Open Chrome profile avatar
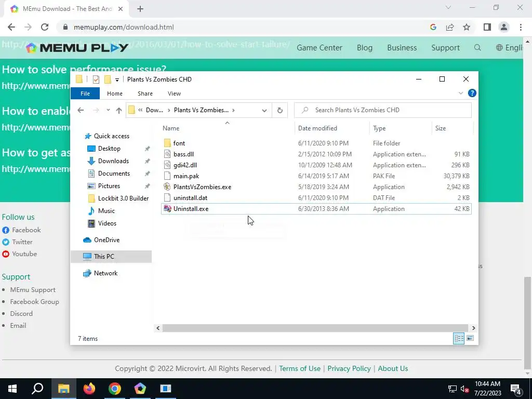Image resolution: width=532 pixels, height=399 pixels. [504, 27]
